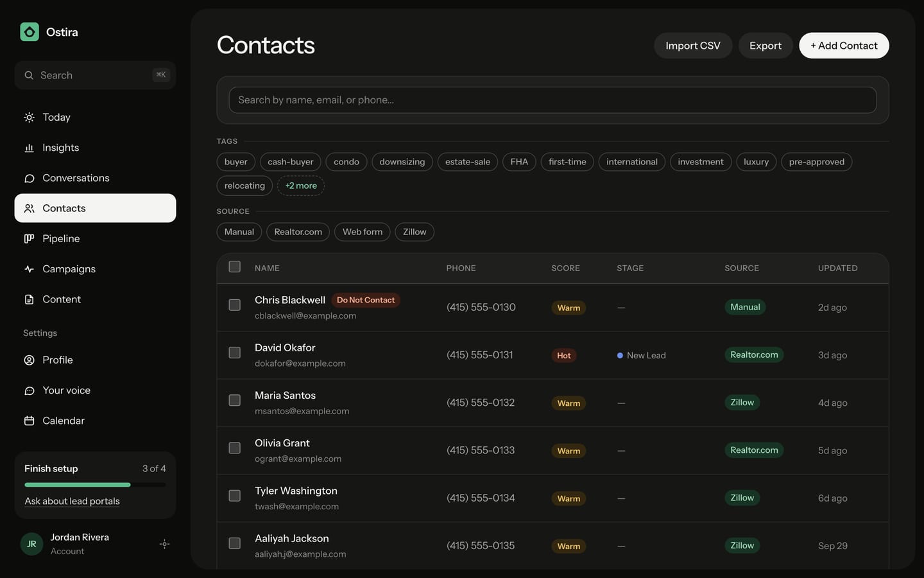The width and height of the screenshot is (924, 578).
Task: Go to Insights in the sidebar
Action: coord(95,148)
